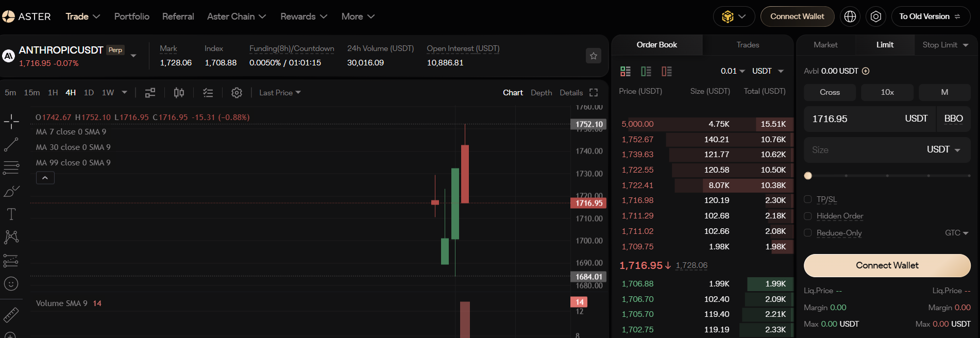The image size is (980, 338).
Task: Select the trend line drawing tool
Action: pos(11,145)
